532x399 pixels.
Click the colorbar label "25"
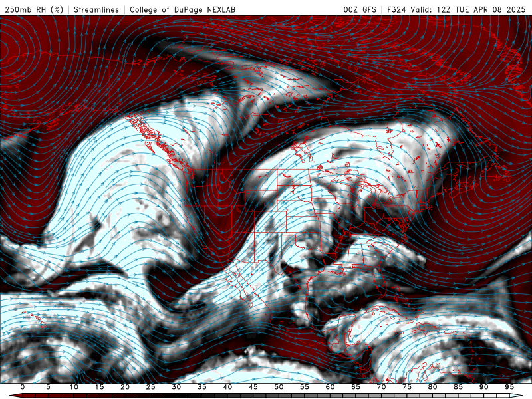click(x=151, y=387)
